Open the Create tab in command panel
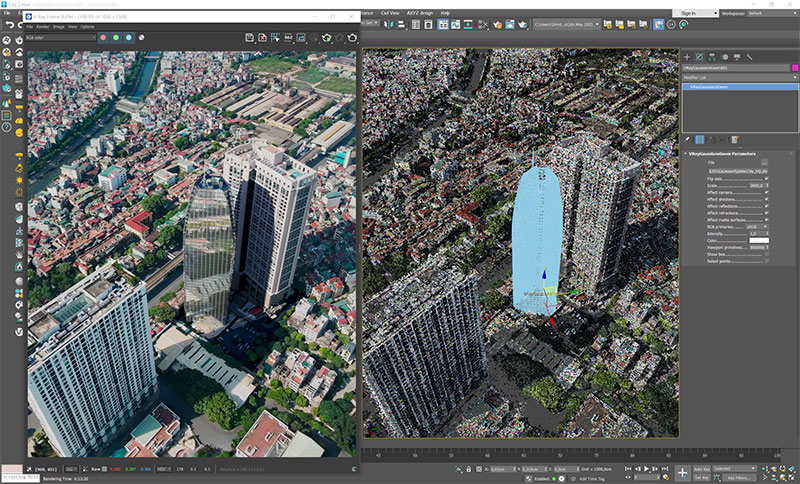 click(688, 56)
